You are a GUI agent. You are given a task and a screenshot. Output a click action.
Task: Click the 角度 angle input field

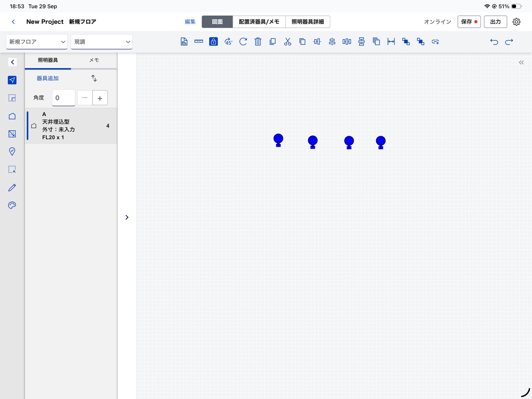pos(64,98)
